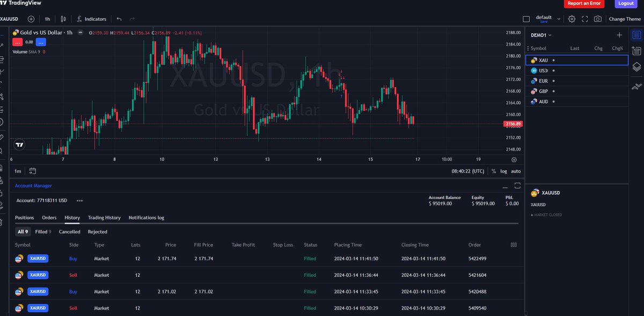
Task: Add a symbol to the DEMO1 watchlist
Action: [x=619, y=35]
